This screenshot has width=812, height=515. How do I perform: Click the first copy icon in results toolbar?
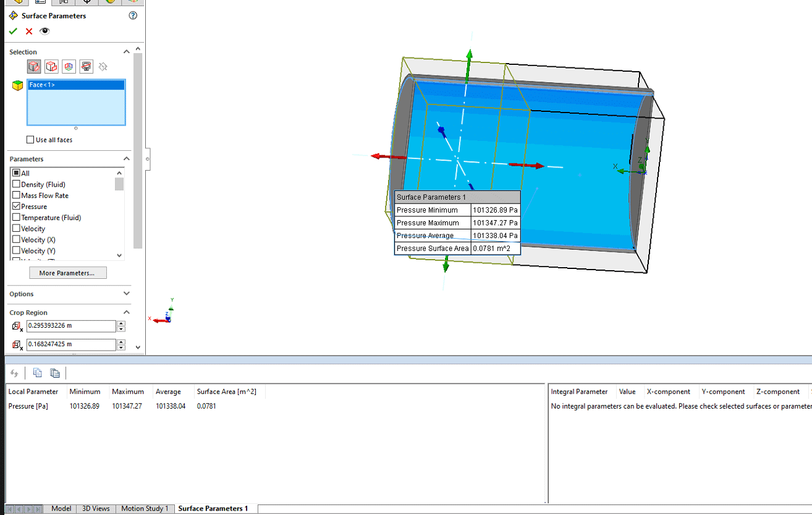click(x=38, y=373)
